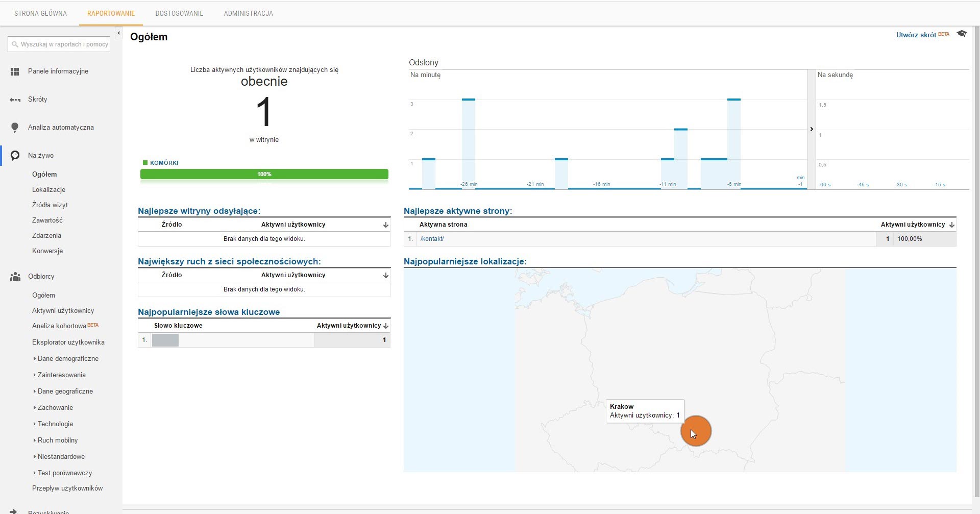980x514 pixels.
Task: Open Eksplorator użytkownika report
Action: 68,342
